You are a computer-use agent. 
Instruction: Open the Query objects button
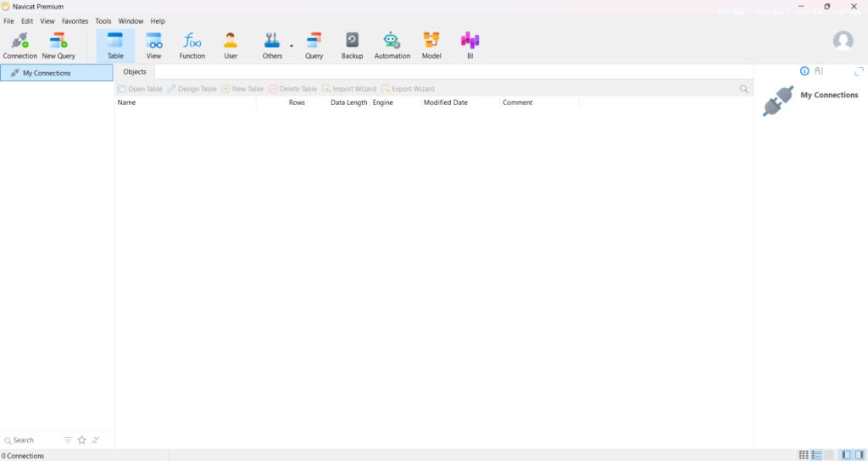tap(314, 46)
